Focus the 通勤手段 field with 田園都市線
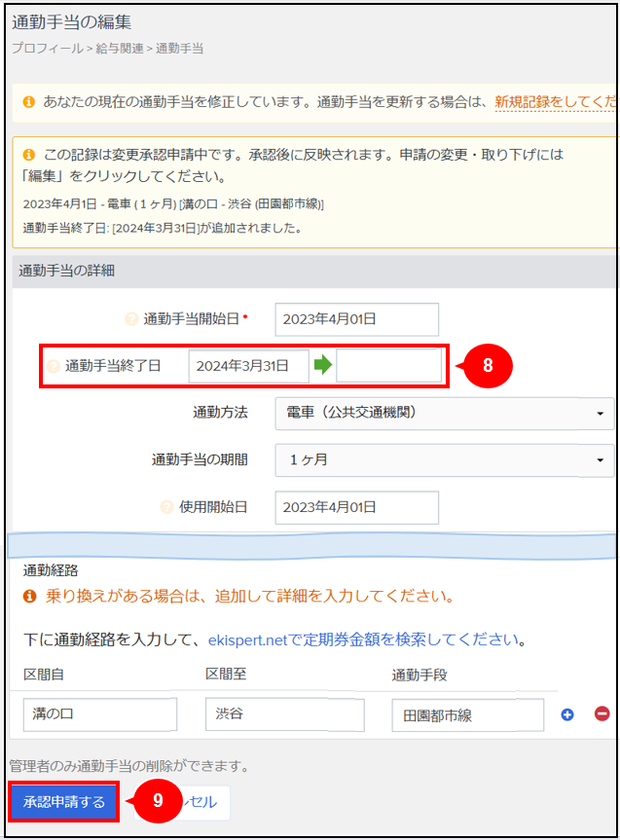The width and height of the screenshot is (620, 840). [x=468, y=714]
